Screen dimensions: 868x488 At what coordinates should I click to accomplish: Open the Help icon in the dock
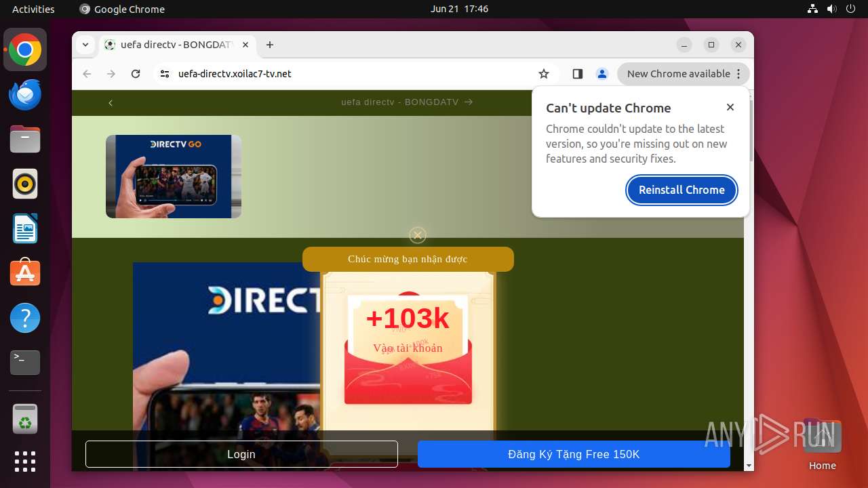[x=25, y=318]
